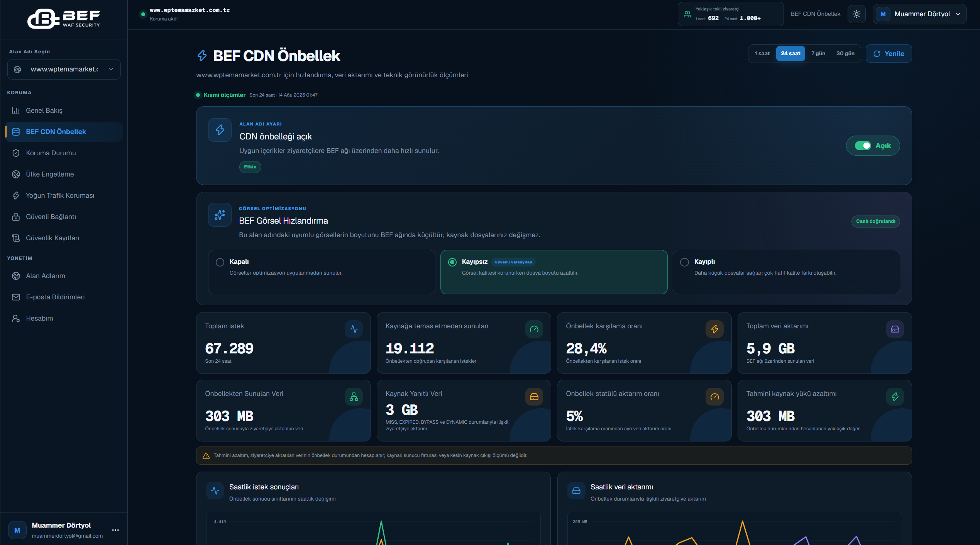
Task: Select the Kapalı image optimization option
Action: [x=322, y=272]
